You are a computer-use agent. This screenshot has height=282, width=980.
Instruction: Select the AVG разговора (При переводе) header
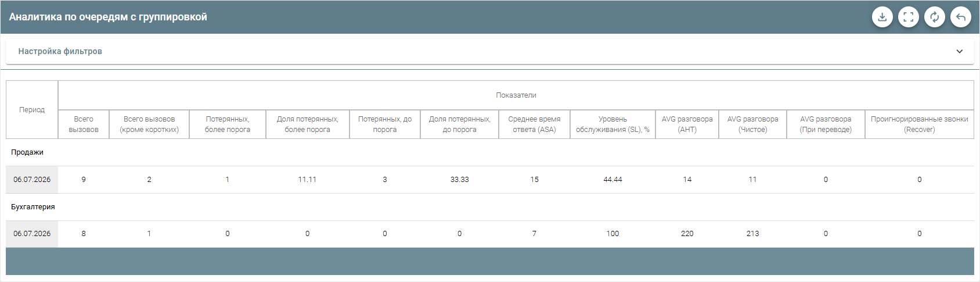826,124
